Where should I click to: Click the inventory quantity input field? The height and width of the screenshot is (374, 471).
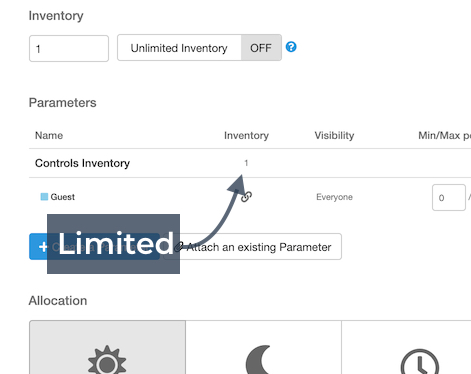click(69, 48)
